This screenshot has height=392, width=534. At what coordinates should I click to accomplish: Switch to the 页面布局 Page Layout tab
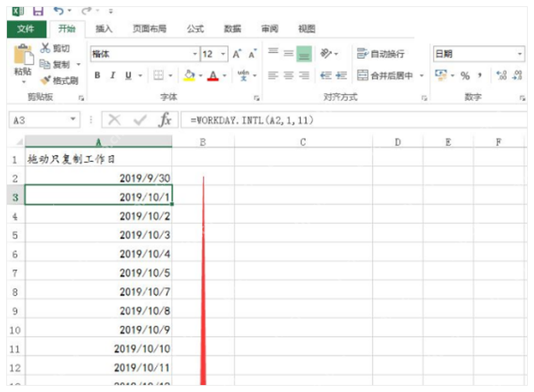[x=150, y=29]
